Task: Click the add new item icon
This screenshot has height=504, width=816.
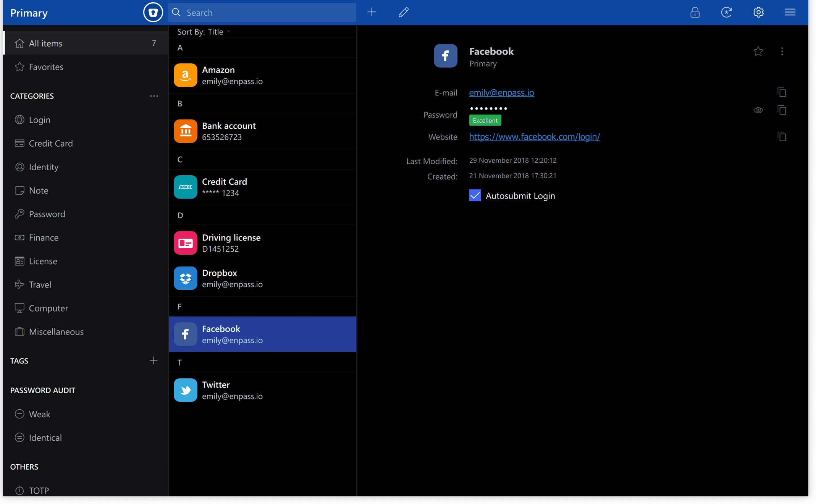Action: 372,12
